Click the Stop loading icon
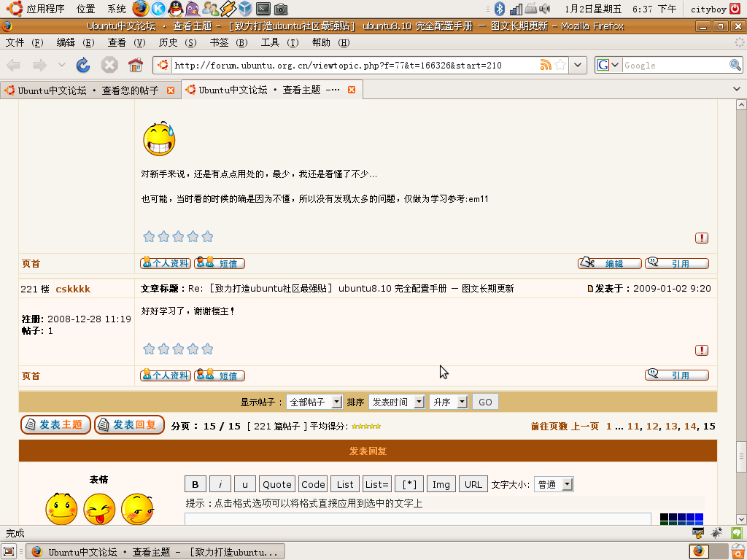 [x=109, y=65]
